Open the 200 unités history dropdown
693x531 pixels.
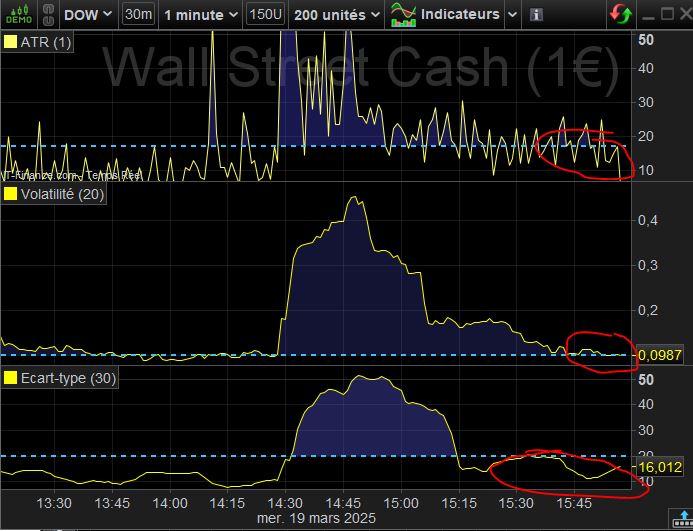pos(337,15)
